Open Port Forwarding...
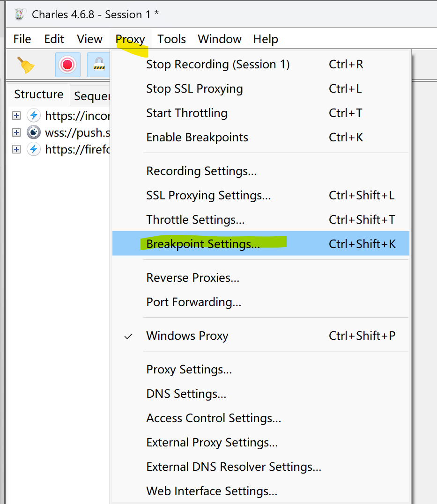This screenshot has width=437, height=504. [261, 302]
